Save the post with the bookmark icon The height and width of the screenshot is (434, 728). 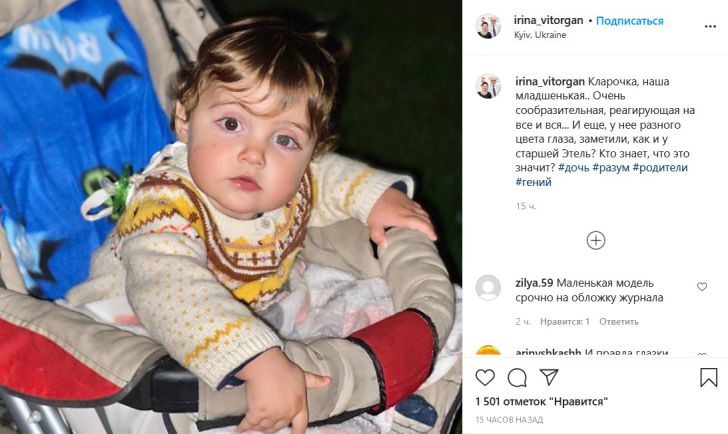pos(708,377)
